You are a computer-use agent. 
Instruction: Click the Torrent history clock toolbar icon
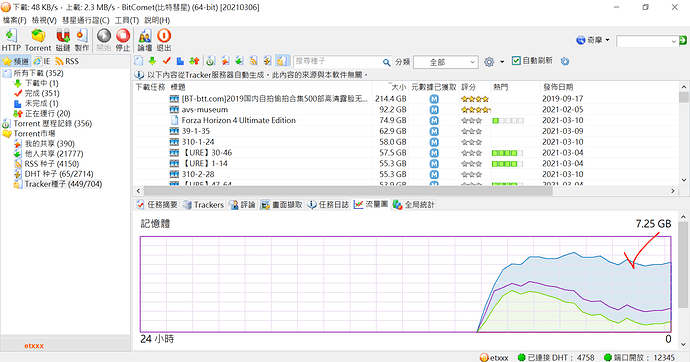[210, 61]
